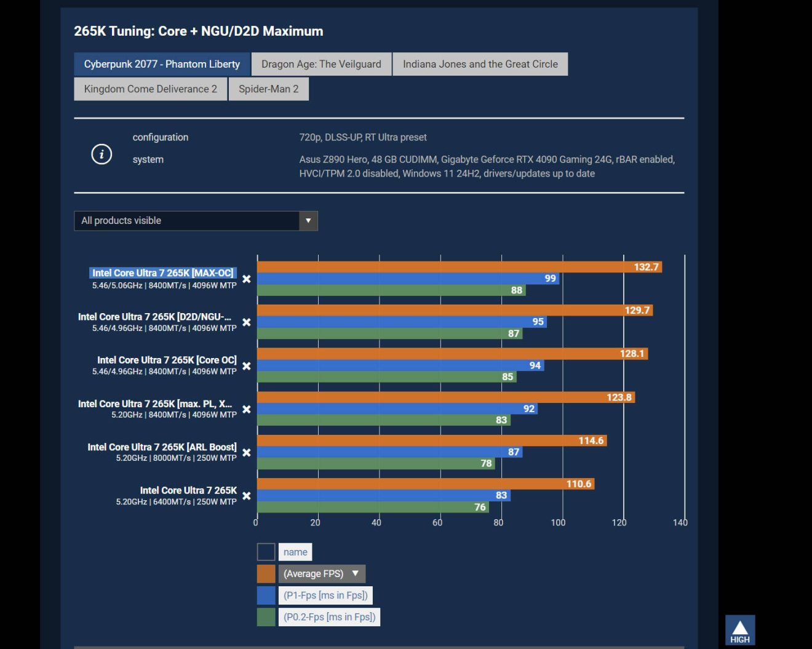Click X beside 265K [Core OC] entry
This screenshot has height=649, width=812.
246,366
